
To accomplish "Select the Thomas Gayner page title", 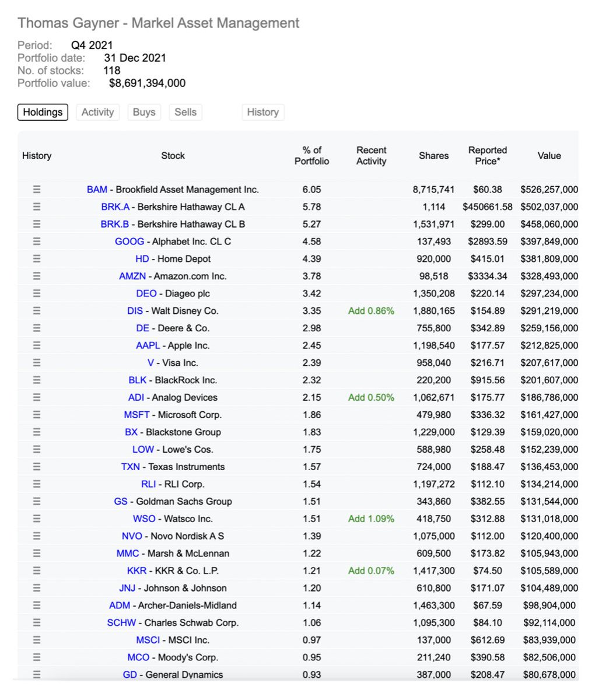I will coord(158,23).
